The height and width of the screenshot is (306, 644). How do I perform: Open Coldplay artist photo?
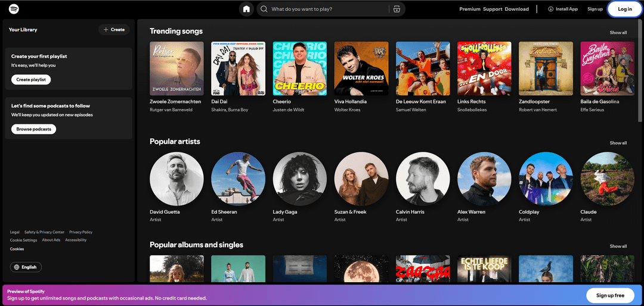point(546,179)
